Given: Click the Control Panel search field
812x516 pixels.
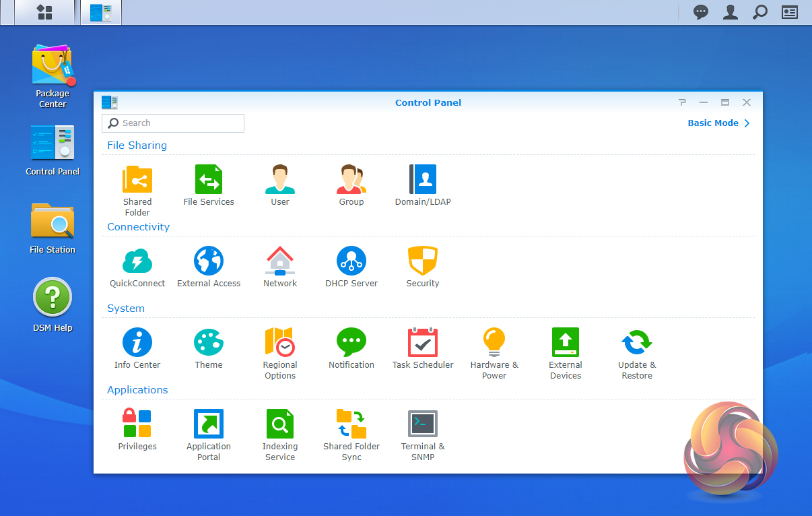Looking at the screenshot, I should pos(173,123).
